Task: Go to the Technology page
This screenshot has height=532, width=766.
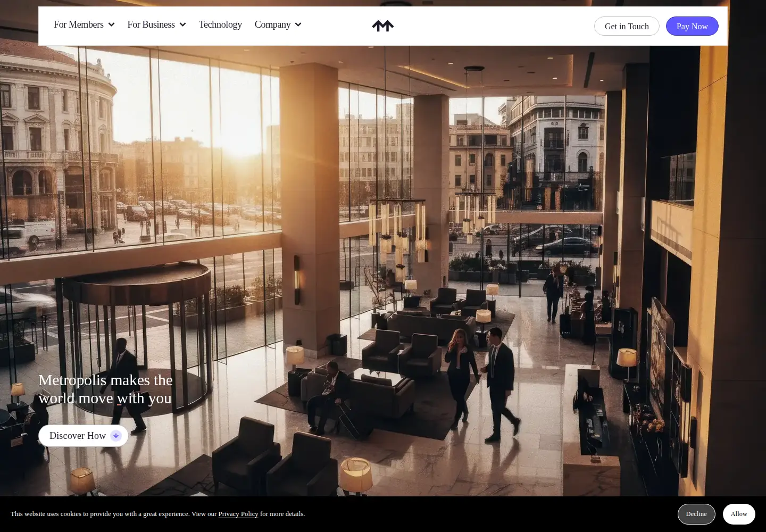Action: (x=220, y=24)
